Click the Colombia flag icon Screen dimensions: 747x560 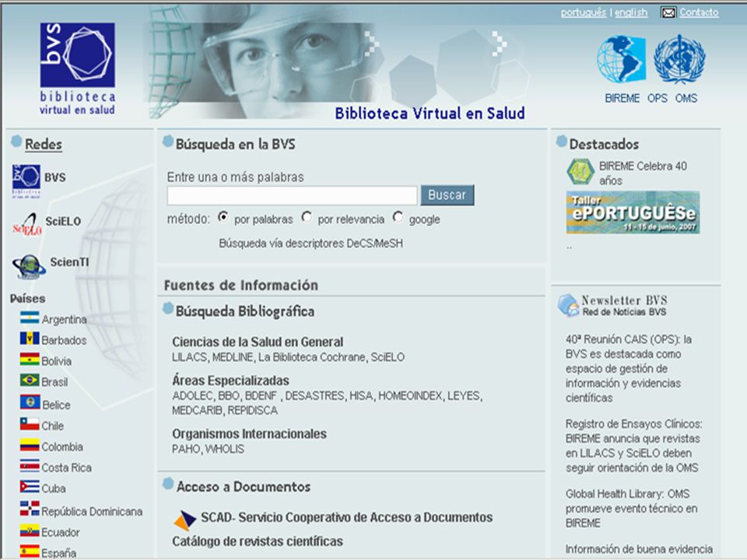(30, 445)
